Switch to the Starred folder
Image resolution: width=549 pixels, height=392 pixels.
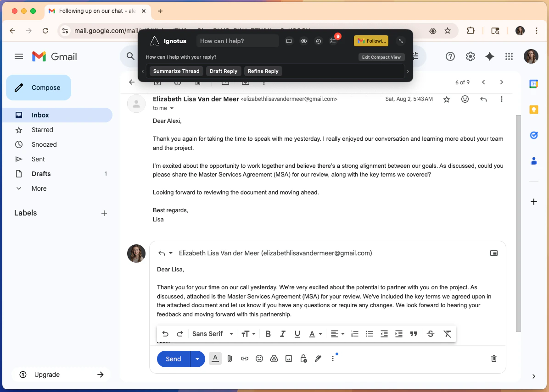(42, 130)
